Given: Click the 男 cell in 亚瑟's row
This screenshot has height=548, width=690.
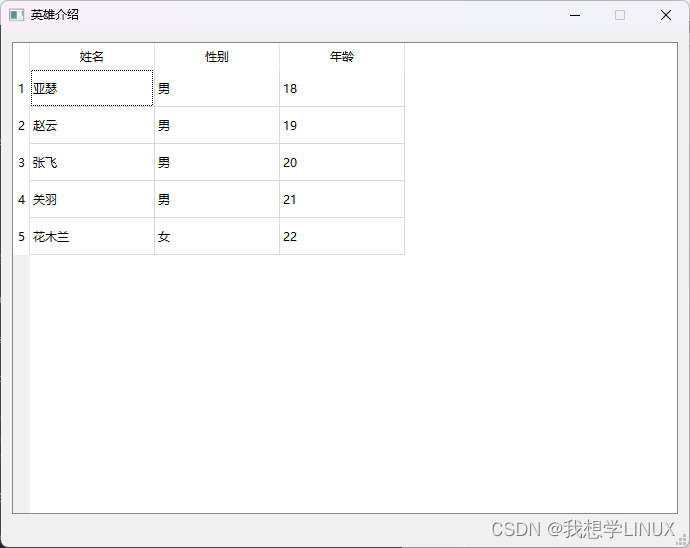Looking at the screenshot, I should pos(217,88).
